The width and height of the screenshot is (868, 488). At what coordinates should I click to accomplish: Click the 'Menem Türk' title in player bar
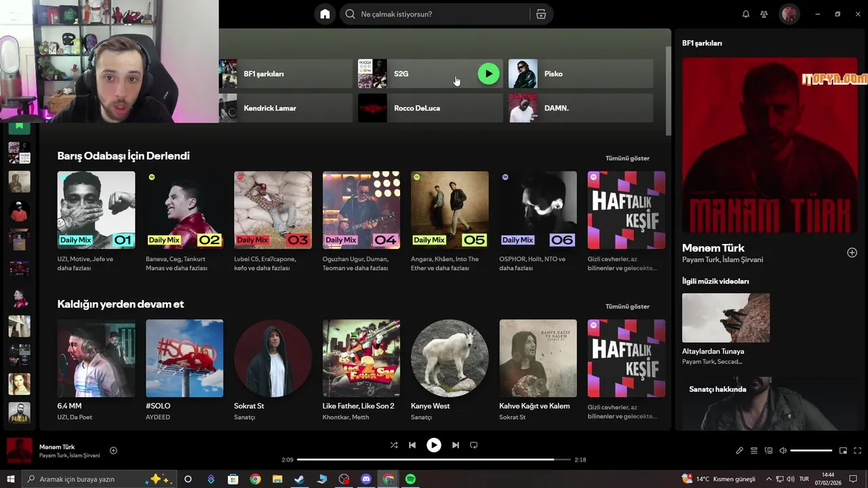pyautogui.click(x=57, y=447)
